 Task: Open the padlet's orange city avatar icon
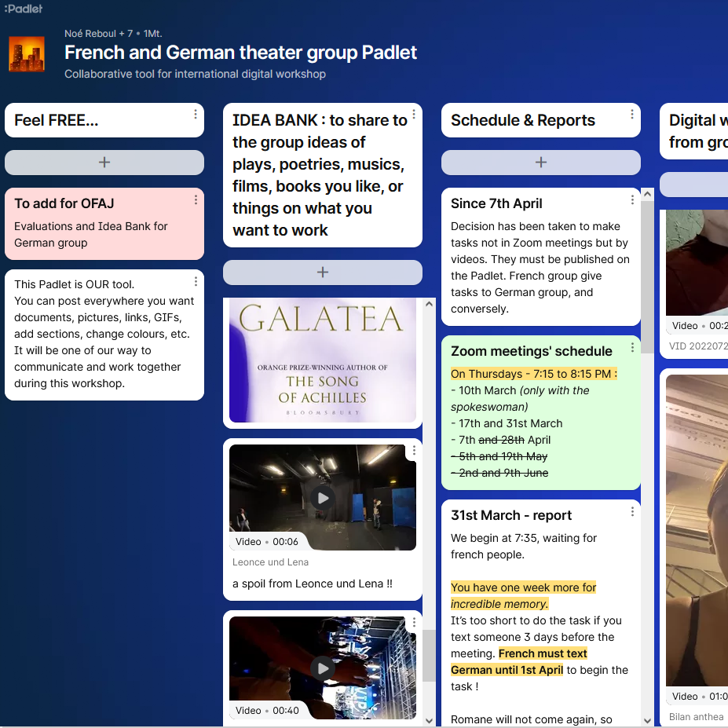tap(26, 55)
